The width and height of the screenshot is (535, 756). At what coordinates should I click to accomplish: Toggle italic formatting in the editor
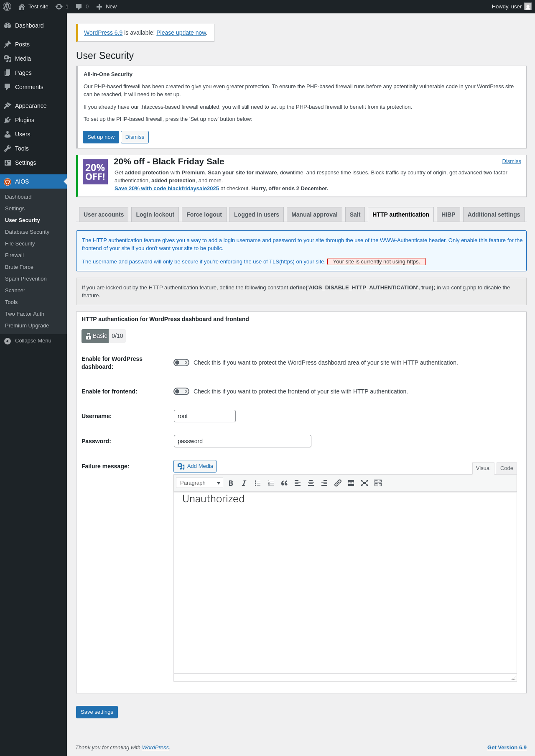244,483
